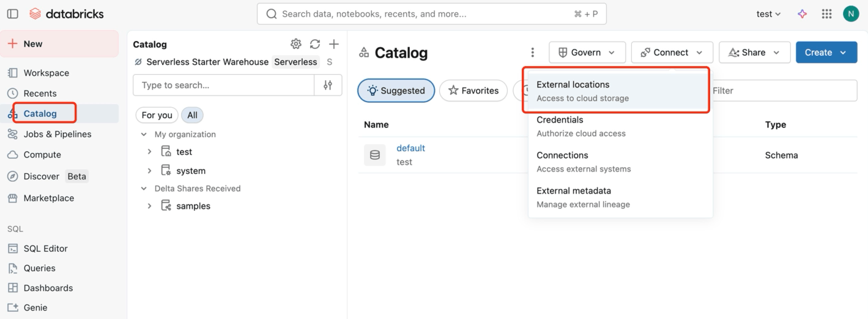
Task: Open Marketplace in sidebar
Action: [x=59, y=198]
